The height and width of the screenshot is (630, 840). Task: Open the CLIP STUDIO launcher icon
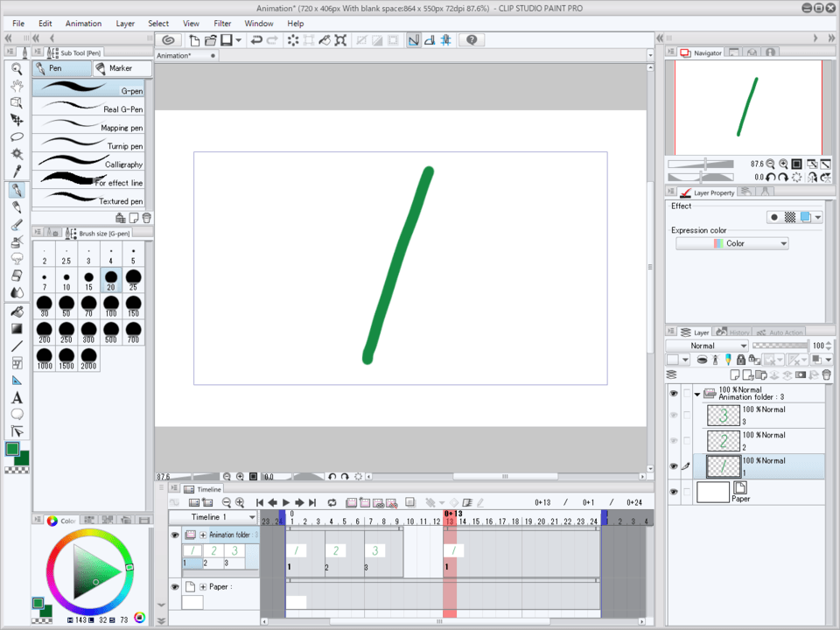point(169,40)
